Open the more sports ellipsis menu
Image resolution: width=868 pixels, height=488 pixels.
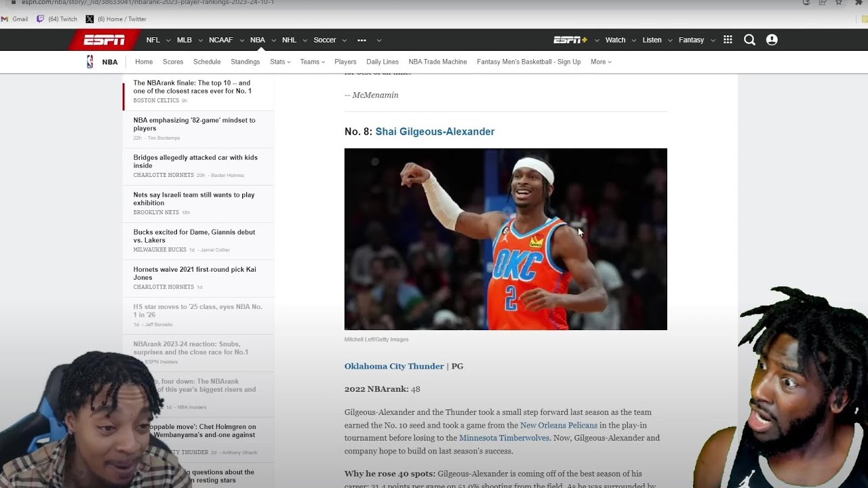tap(361, 40)
